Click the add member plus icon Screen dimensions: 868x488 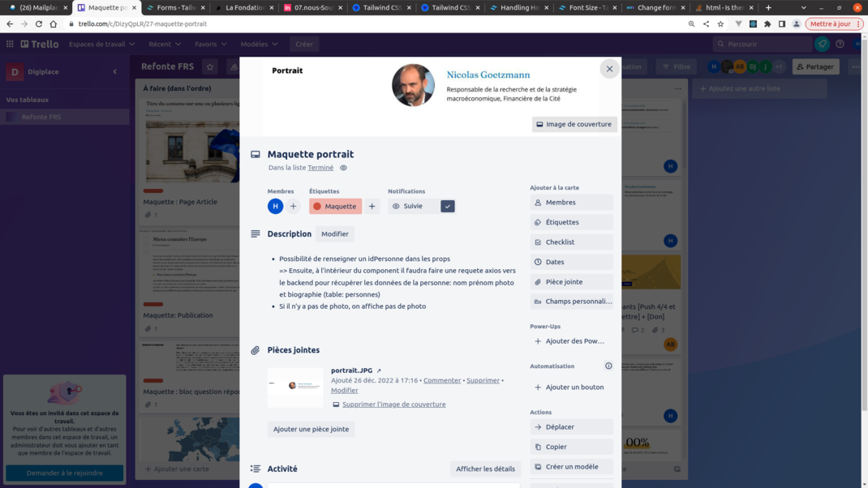point(294,206)
